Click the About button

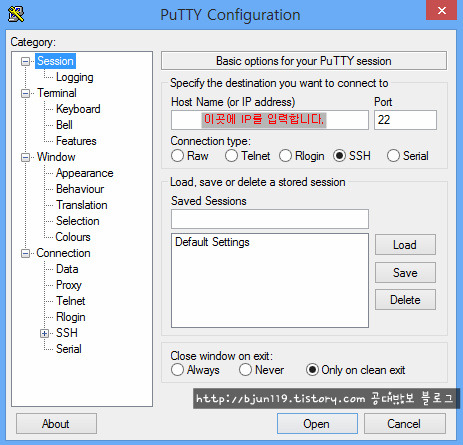(56, 424)
